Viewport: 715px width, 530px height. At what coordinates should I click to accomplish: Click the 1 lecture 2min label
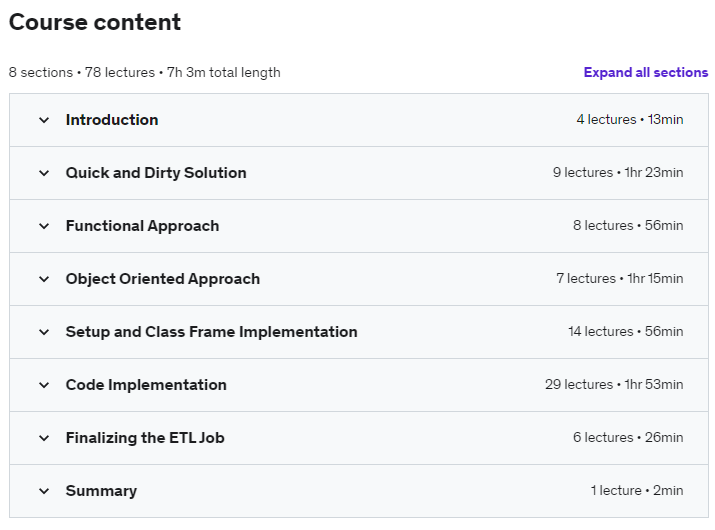coord(637,490)
